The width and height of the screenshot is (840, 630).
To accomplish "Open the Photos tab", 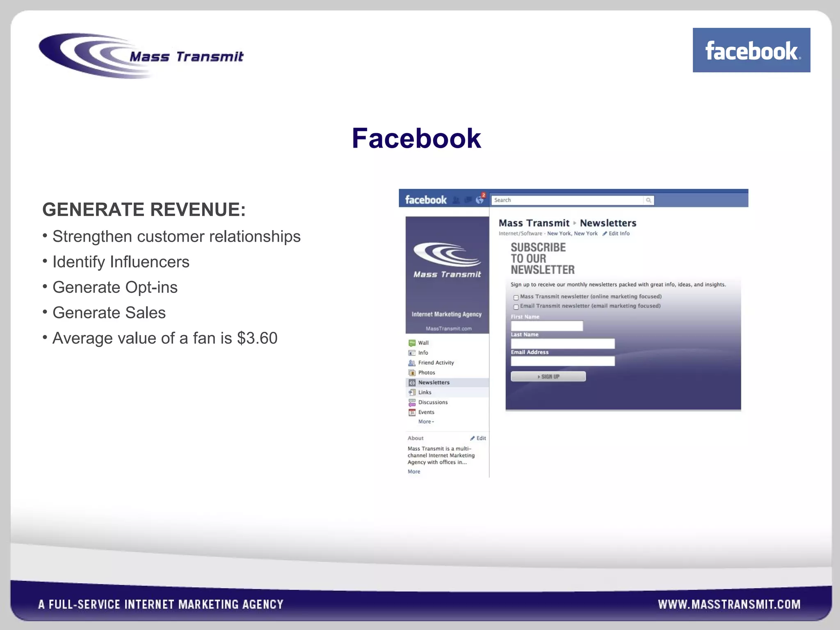I will tap(427, 372).
